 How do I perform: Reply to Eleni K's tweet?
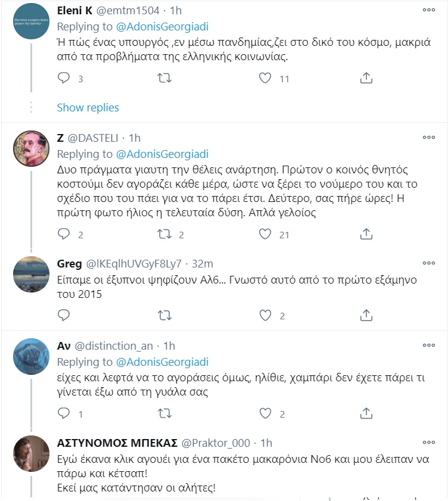[x=64, y=78]
